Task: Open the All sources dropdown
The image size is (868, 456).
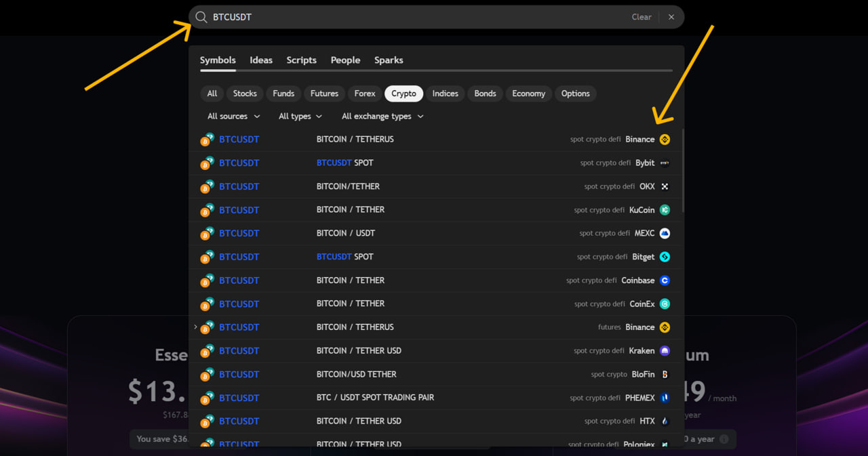Action: click(234, 117)
